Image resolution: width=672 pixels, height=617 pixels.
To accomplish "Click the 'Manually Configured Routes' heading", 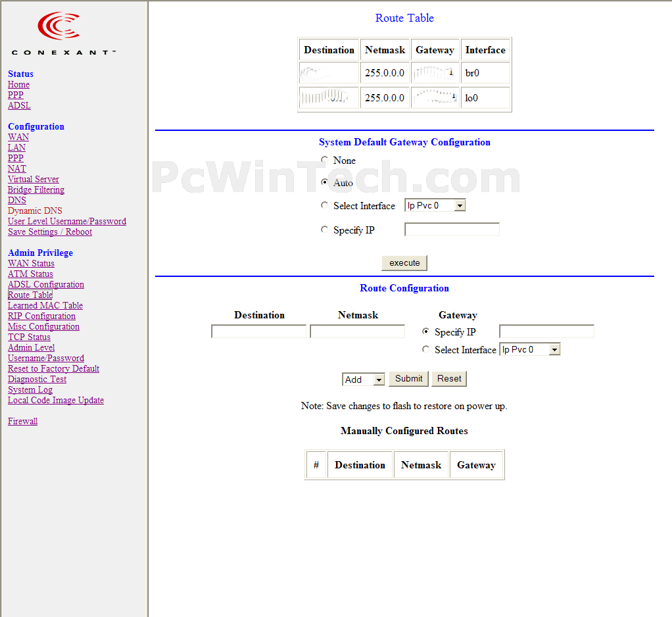I will pos(404,431).
